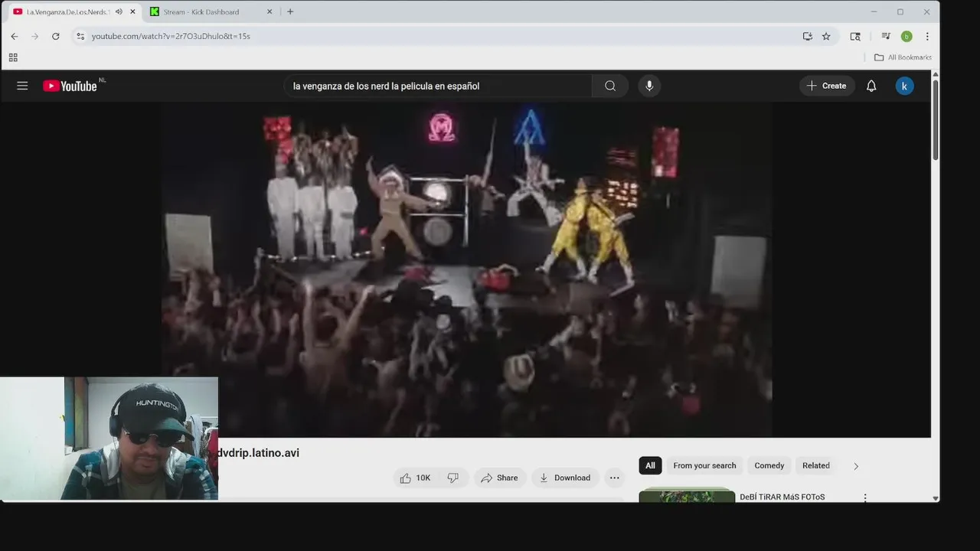The width and height of the screenshot is (980, 551).
Task: Share the video
Action: click(x=499, y=478)
